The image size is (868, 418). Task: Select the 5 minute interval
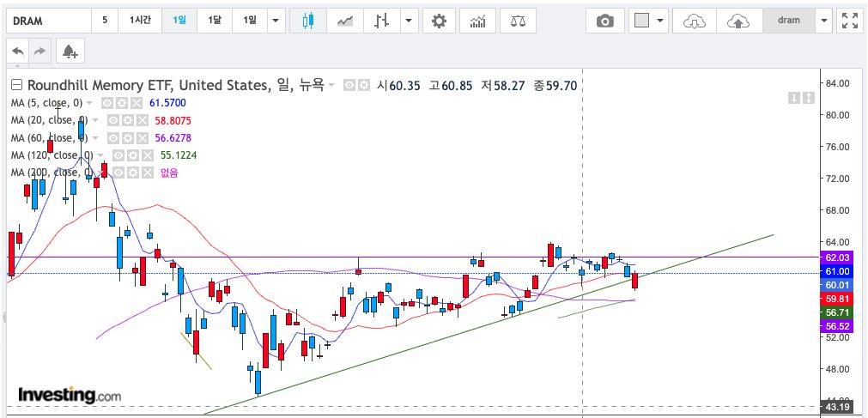click(105, 21)
